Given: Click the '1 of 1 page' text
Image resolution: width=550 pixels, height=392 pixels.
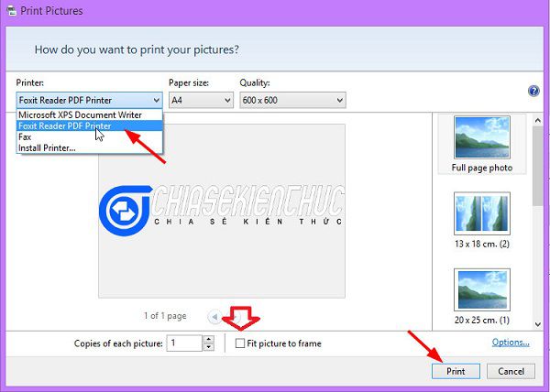Looking at the screenshot, I should point(165,316).
